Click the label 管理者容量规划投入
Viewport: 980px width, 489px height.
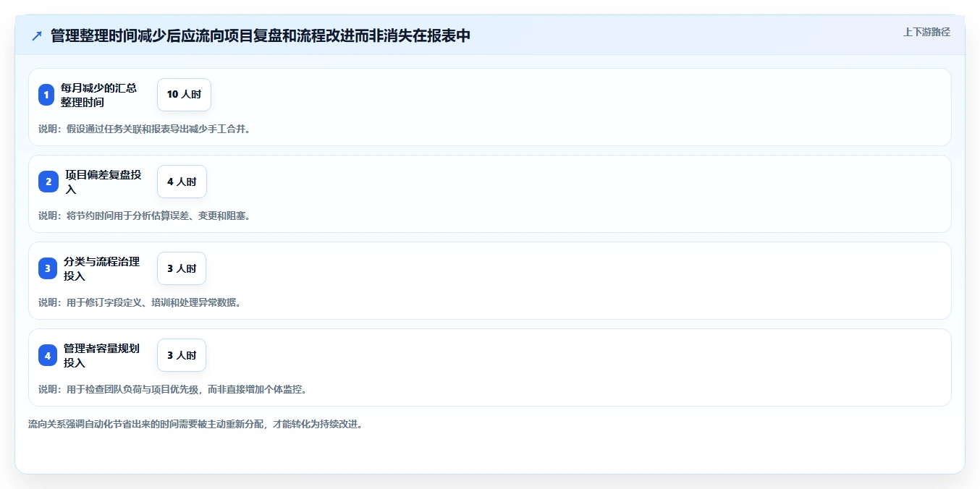[x=102, y=355]
